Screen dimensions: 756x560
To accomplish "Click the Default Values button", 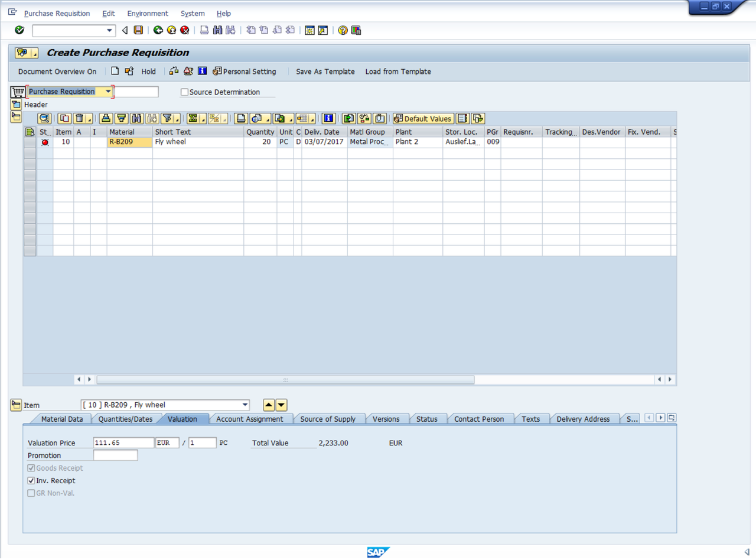I will (x=423, y=118).
